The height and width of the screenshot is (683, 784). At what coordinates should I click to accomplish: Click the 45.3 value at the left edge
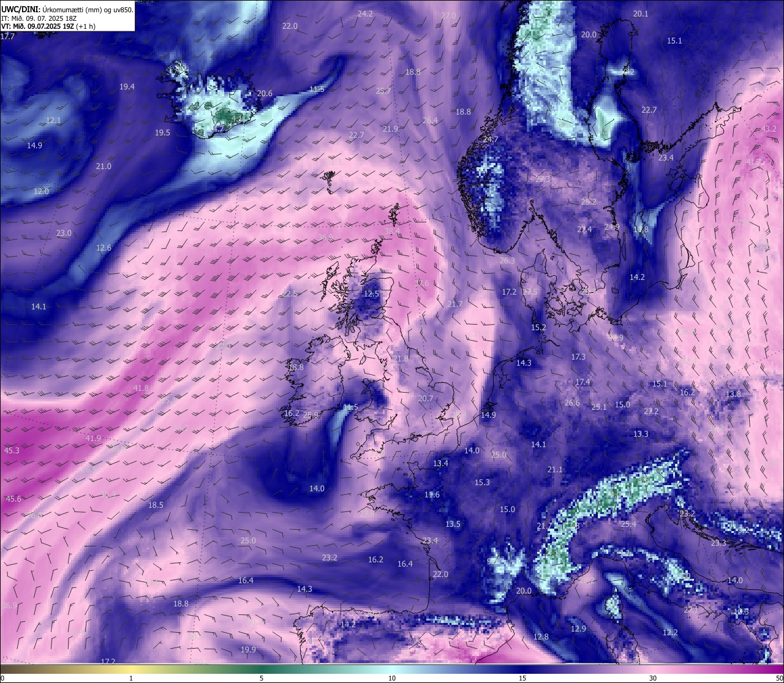pyautogui.click(x=12, y=451)
